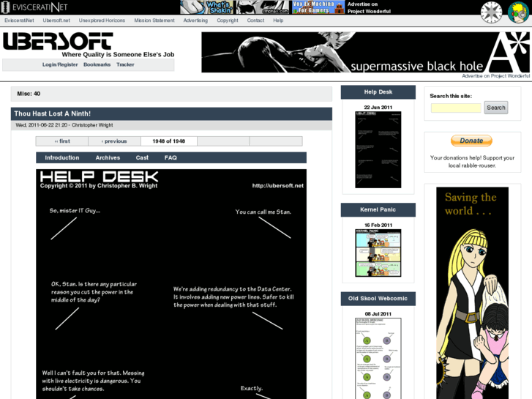Open the Advertising menu link

click(195, 20)
